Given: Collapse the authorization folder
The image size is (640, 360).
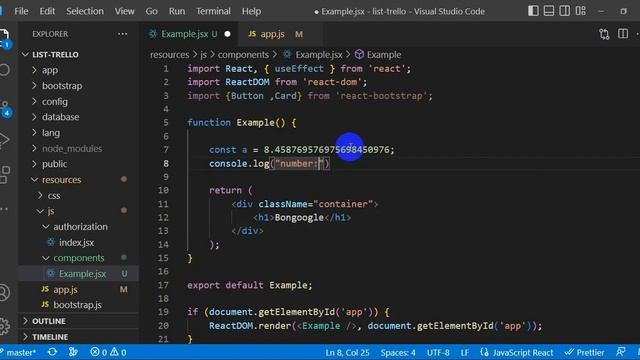Looking at the screenshot, I should [x=80, y=227].
